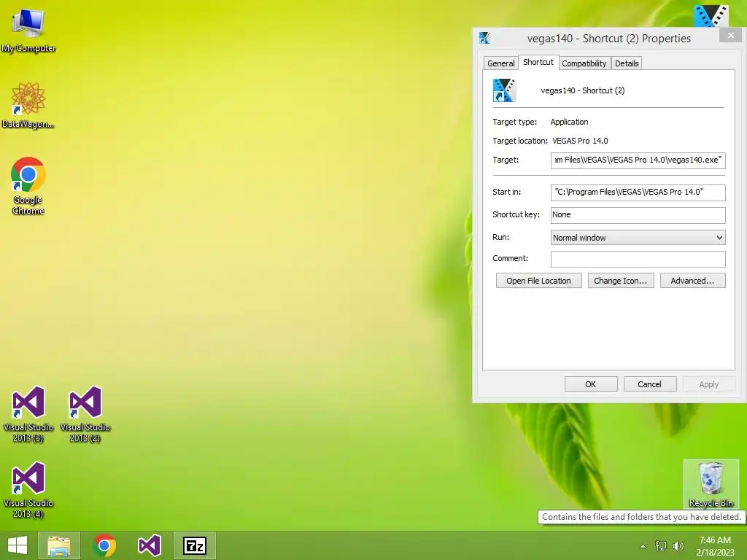This screenshot has width=747, height=560.
Task: Confirm the dialog with OK
Action: pyautogui.click(x=591, y=384)
